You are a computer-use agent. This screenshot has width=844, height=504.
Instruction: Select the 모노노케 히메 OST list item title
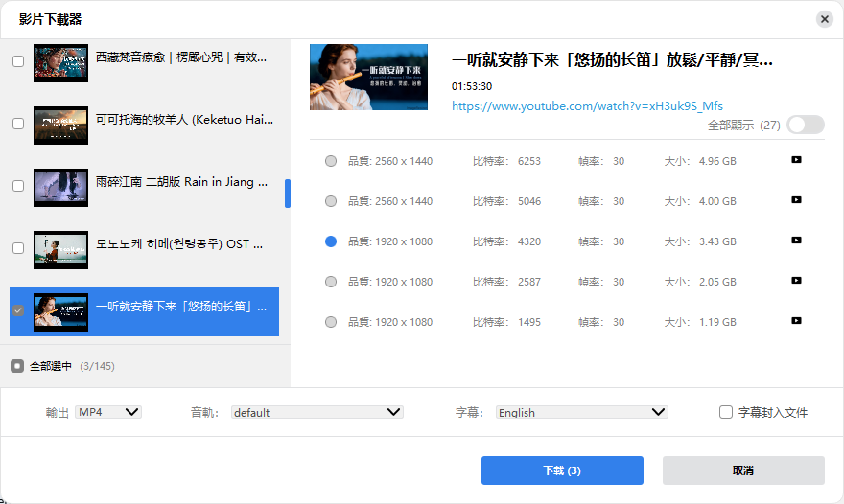(179, 244)
